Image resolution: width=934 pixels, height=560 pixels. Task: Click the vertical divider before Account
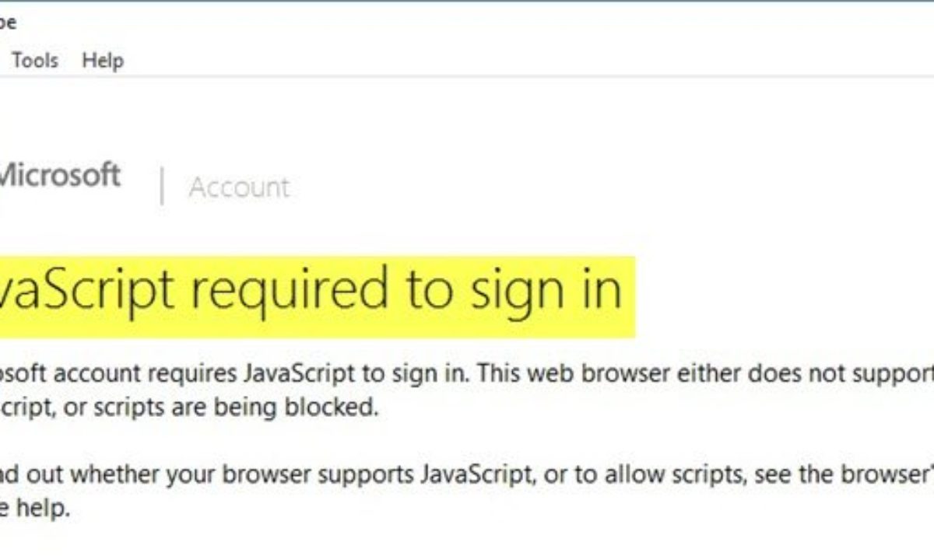(162, 187)
